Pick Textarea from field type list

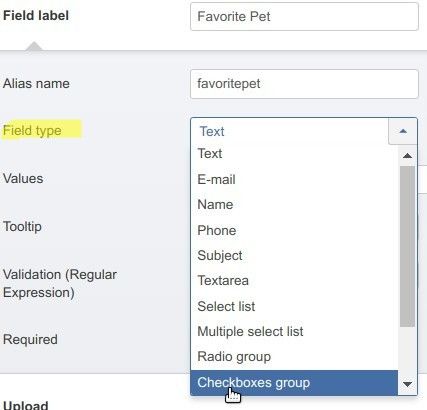coord(294,281)
